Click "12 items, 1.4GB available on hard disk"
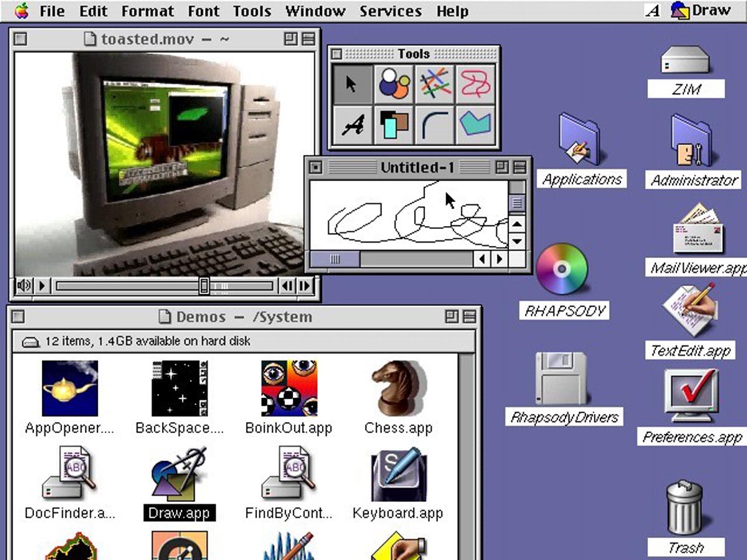Screen dimensions: 747x560 pos(147,341)
